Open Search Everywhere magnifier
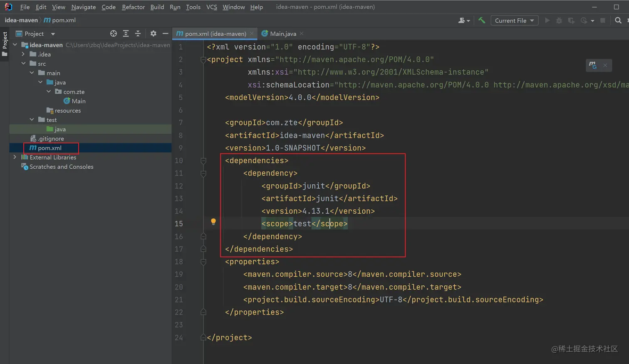 point(618,20)
